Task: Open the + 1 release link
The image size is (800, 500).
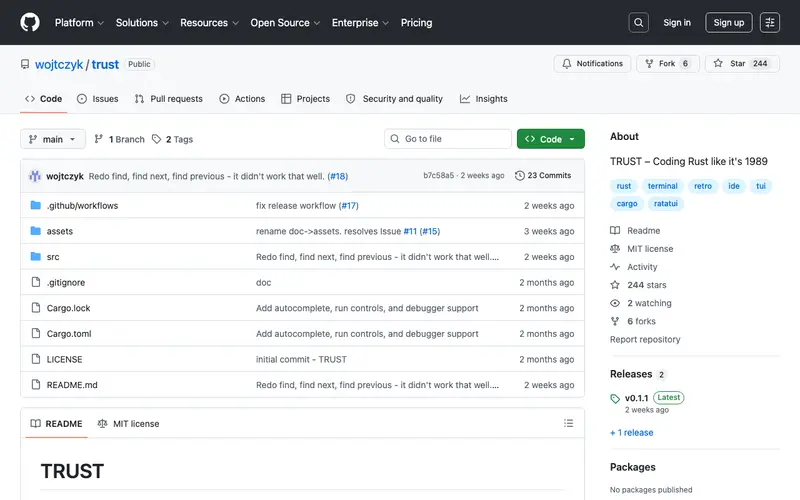Action: 632,432
